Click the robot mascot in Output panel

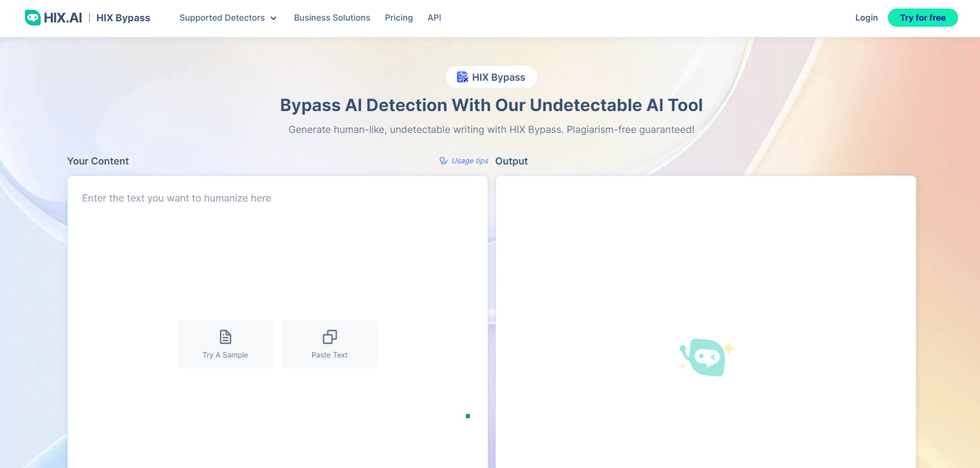pyautogui.click(x=706, y=358)
